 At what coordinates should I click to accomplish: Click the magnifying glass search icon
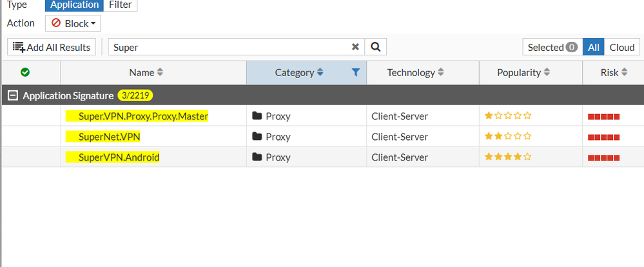tap(375, 47)
